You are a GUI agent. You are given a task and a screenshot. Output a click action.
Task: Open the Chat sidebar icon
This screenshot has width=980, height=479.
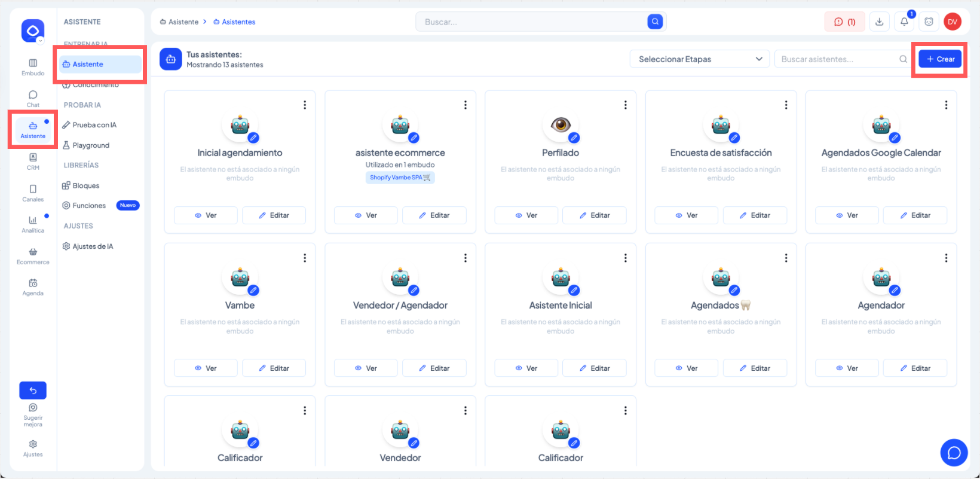pos(33,99)
